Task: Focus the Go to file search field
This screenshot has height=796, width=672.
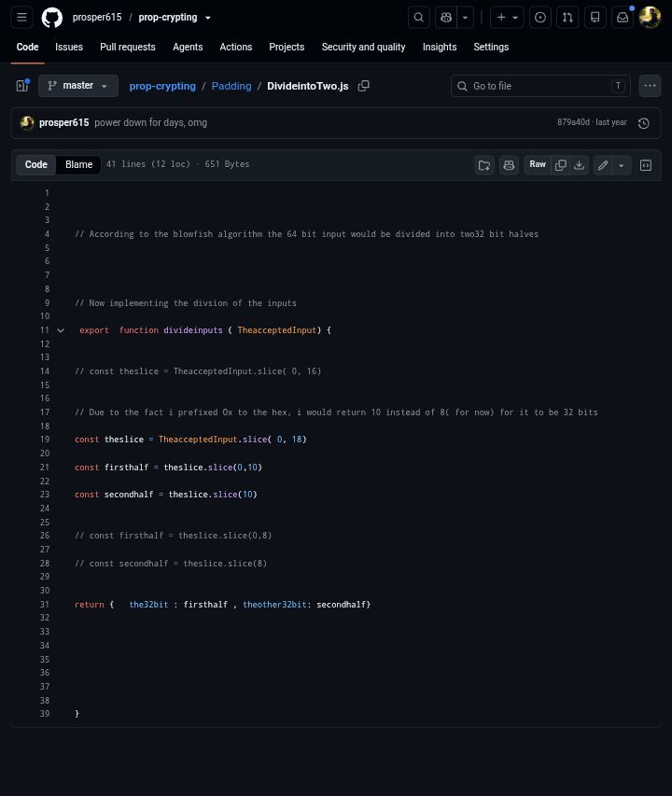Action: [x=540, y=86]
